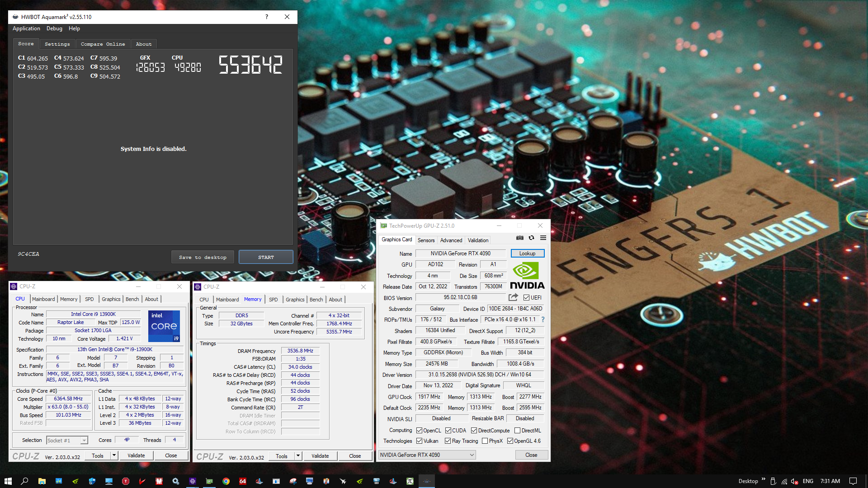The height and width of the screenshot is (488, 868).
Task: Open the GPU selection dropdown in GPU-Z
Action: pyautogui.click(x=427, y=455)
